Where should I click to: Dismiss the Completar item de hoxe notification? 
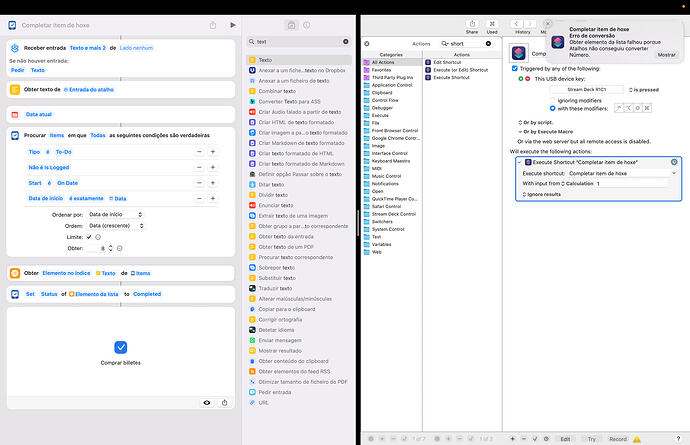tap(548, 23)
